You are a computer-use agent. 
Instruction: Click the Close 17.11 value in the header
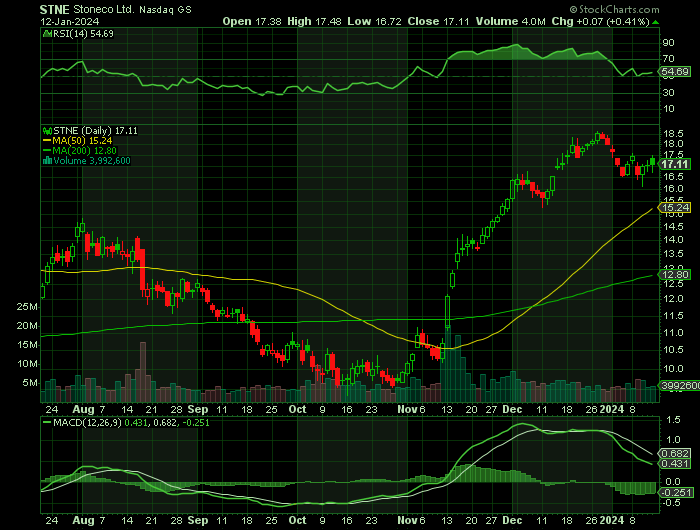[438, 21]
